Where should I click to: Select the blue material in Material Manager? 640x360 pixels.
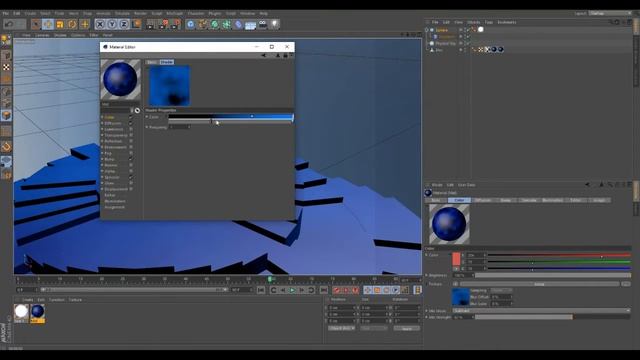point(38,311)
